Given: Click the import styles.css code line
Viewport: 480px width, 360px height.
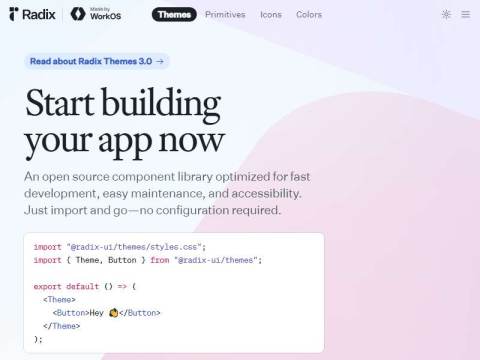Looking at the screenshot, I should 120,247.
